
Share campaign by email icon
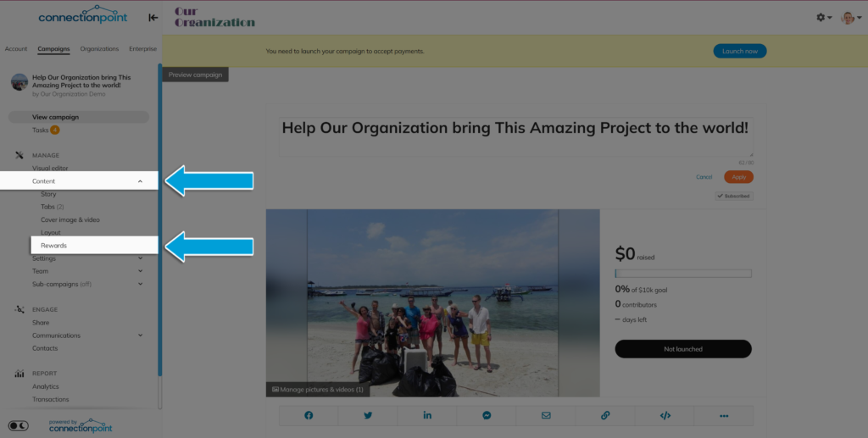tap(546, 415)
